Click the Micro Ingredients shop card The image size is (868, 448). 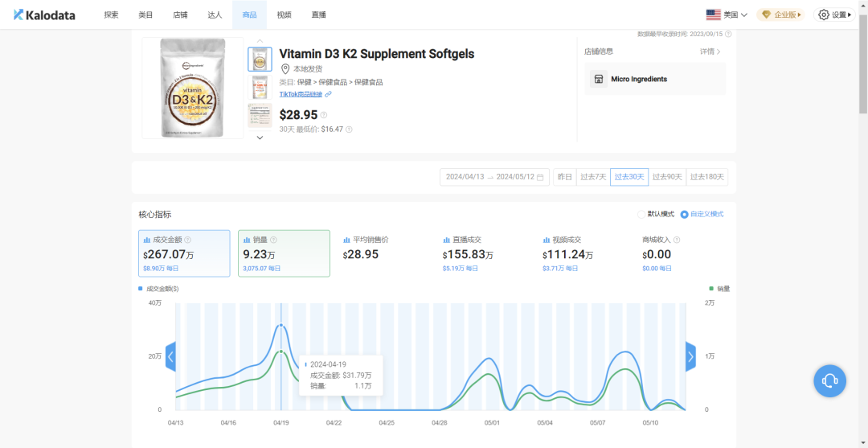point(655,79)
